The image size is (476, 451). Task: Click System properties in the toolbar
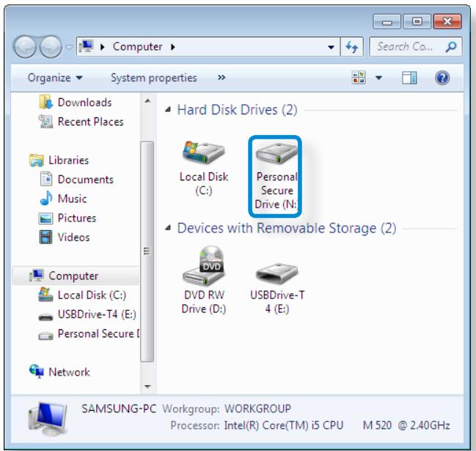click(153, 78)
